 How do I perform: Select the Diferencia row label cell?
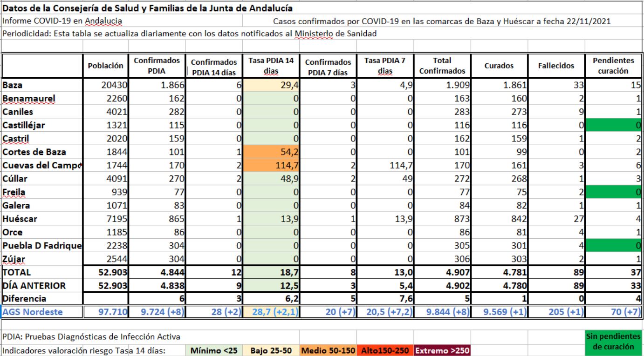42,298
